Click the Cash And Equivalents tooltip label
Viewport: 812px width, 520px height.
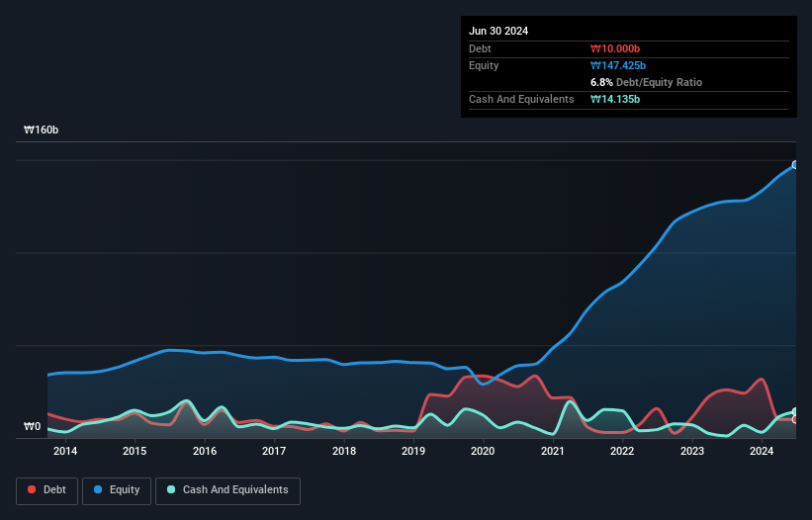click(521, 99)
